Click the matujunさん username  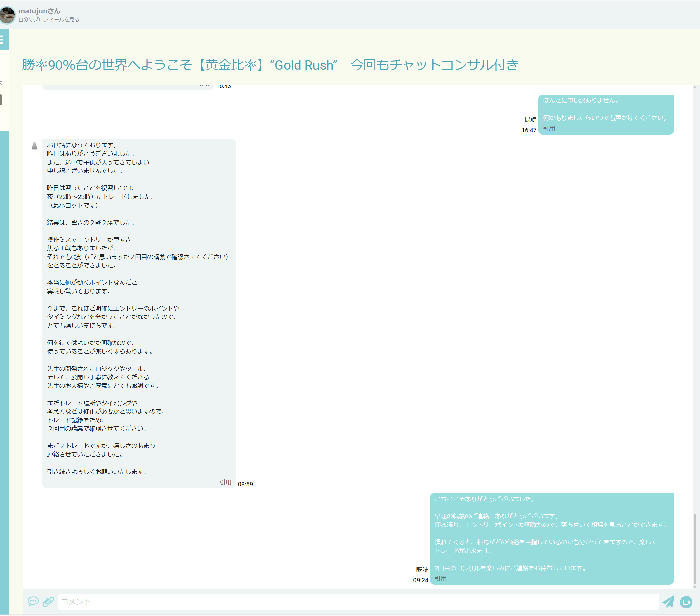pyautogui.click(x=39, y=11)
